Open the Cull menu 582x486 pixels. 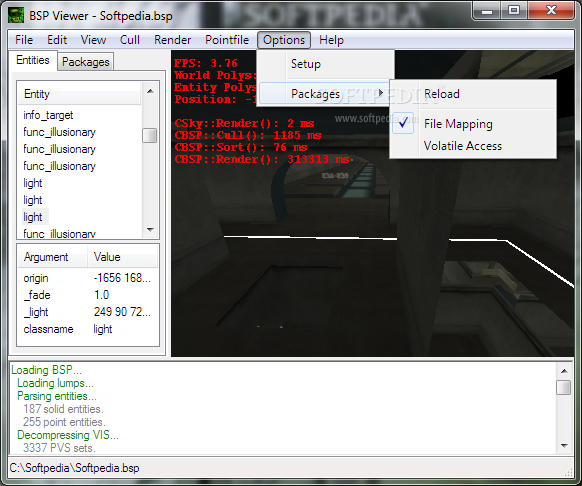(130, 40)
